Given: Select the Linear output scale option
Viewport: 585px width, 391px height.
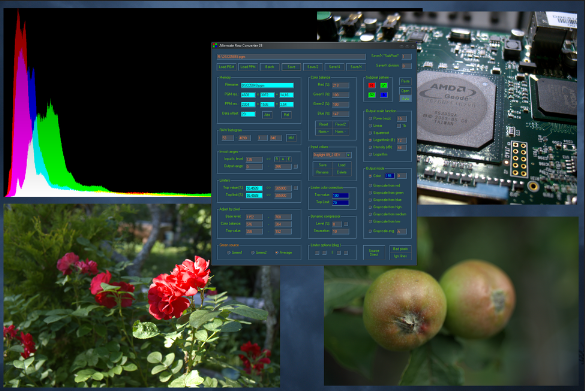Looking at the screenshot, I should click(x=376, y=126).
